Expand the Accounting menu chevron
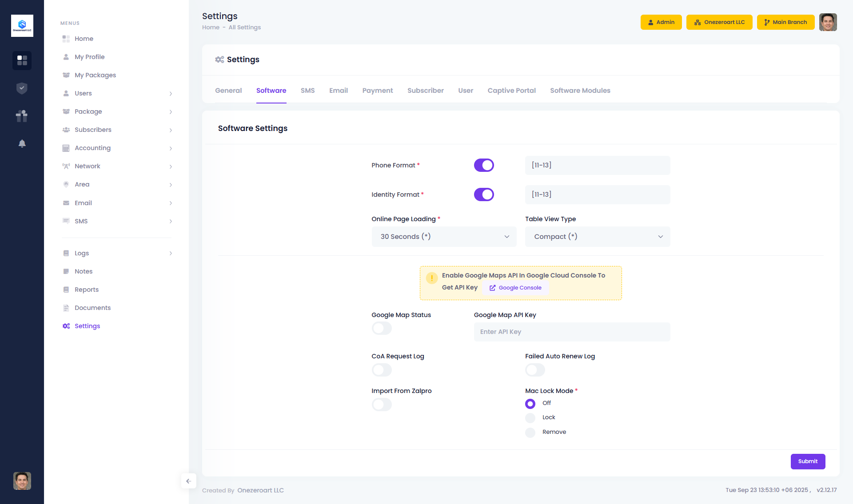 coord(171,148)
